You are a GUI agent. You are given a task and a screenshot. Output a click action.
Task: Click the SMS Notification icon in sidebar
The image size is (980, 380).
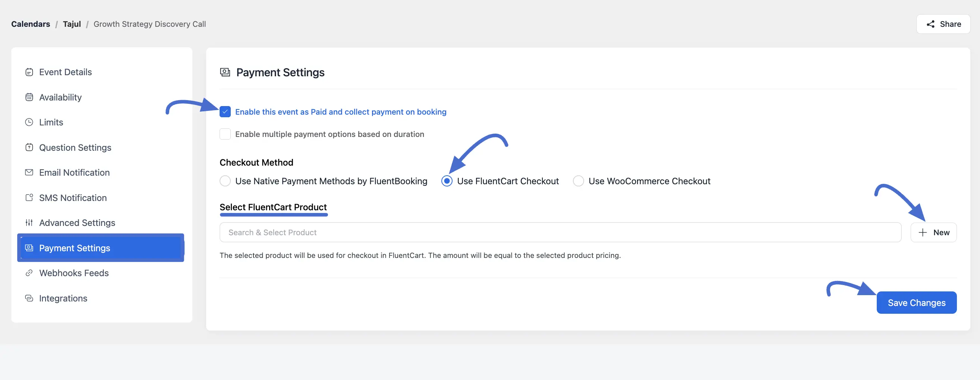(x=30, y=198)
